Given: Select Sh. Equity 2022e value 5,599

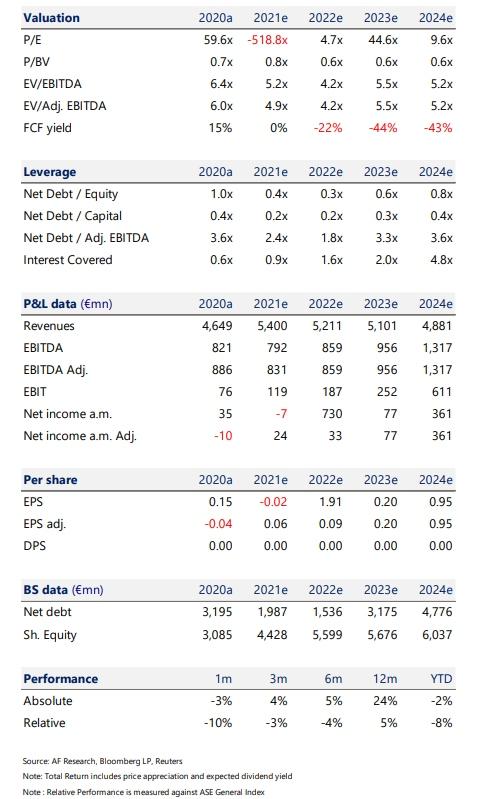Looking at the screenshot, I should click(327, 635).
